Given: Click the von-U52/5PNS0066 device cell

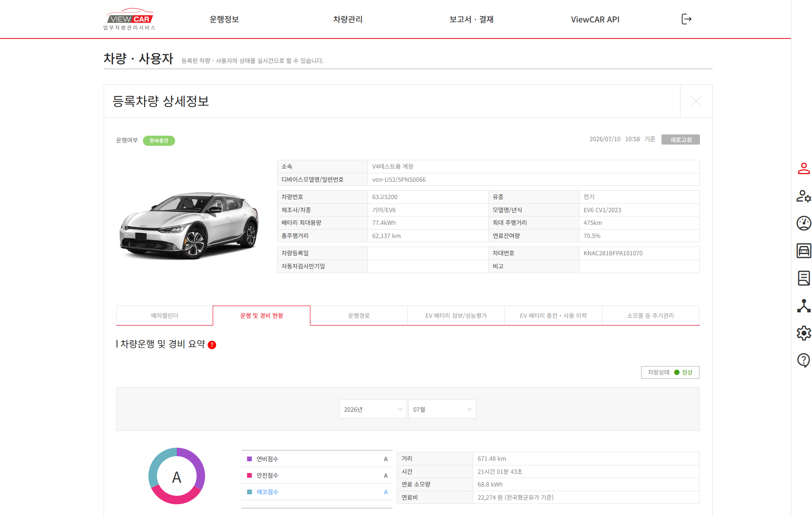Looking at the screenshot, I should (x=533, y=180).
